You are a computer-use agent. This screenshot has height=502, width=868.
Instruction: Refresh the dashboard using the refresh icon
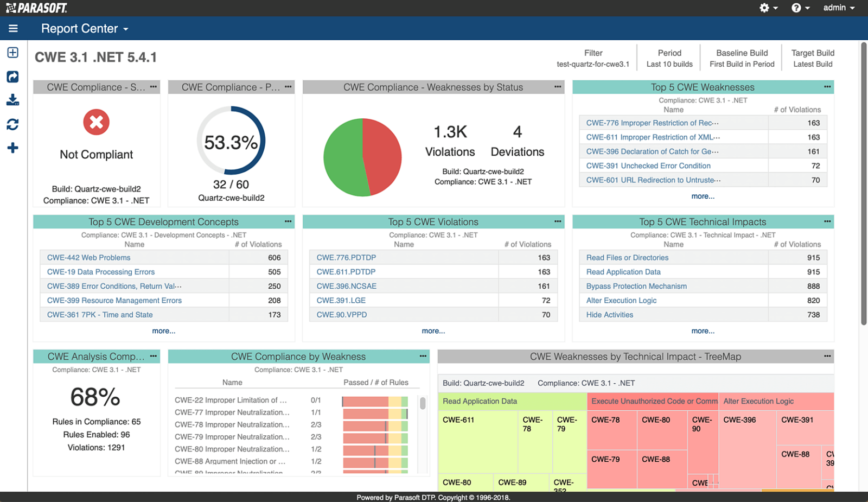click(12, 124)
